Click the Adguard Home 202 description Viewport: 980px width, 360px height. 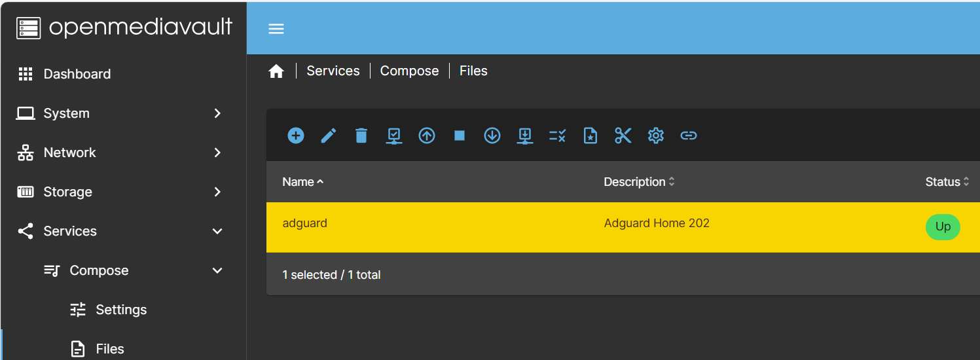pos(657,223)
